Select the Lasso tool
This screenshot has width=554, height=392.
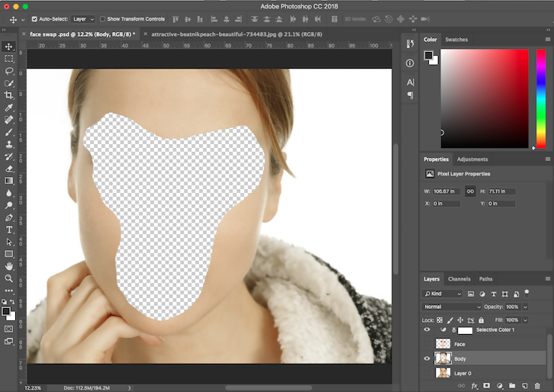pyautogui.click(x=9, y=71)
